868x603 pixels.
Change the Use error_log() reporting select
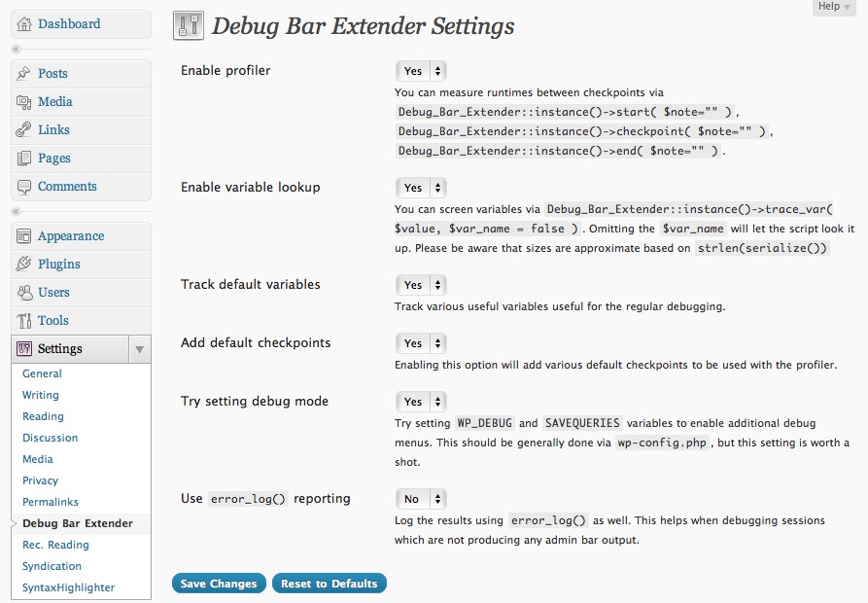(421, 499)
